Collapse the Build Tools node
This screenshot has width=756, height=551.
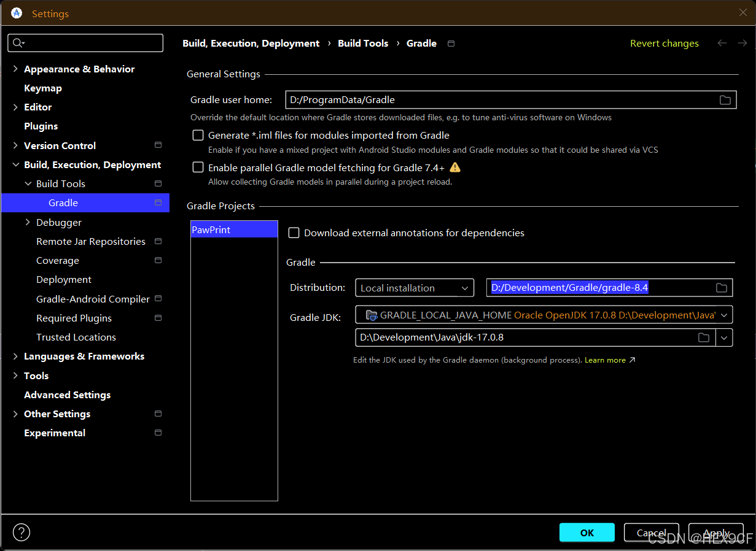[28, 183]
